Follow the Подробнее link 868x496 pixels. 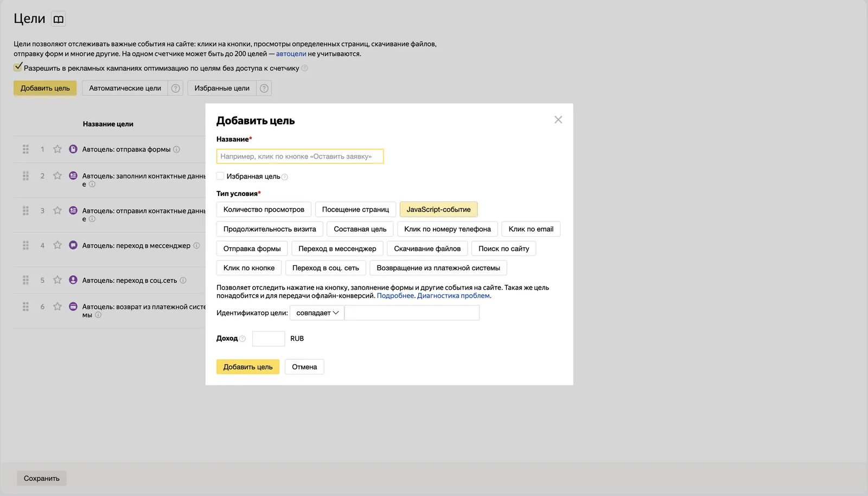point(395,296)
